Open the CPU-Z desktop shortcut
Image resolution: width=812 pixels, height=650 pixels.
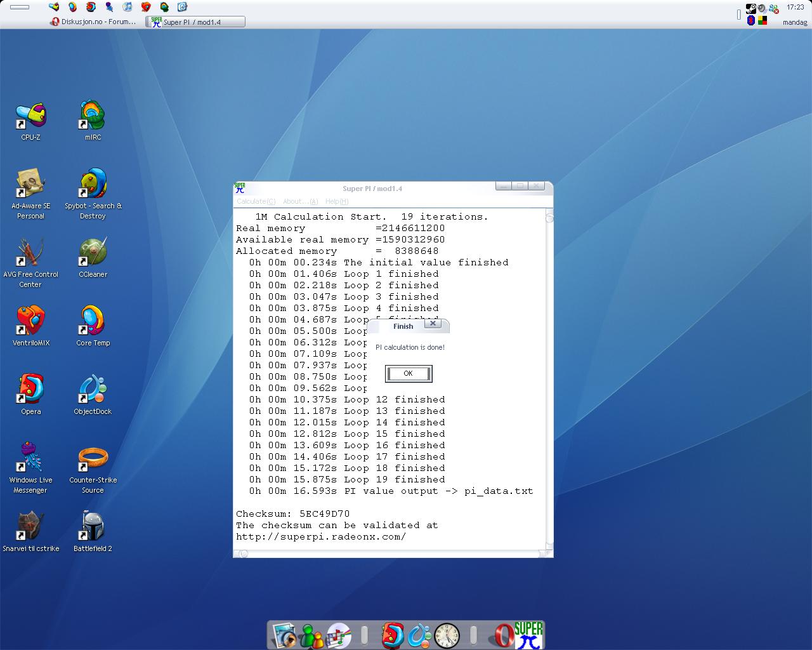30,121
